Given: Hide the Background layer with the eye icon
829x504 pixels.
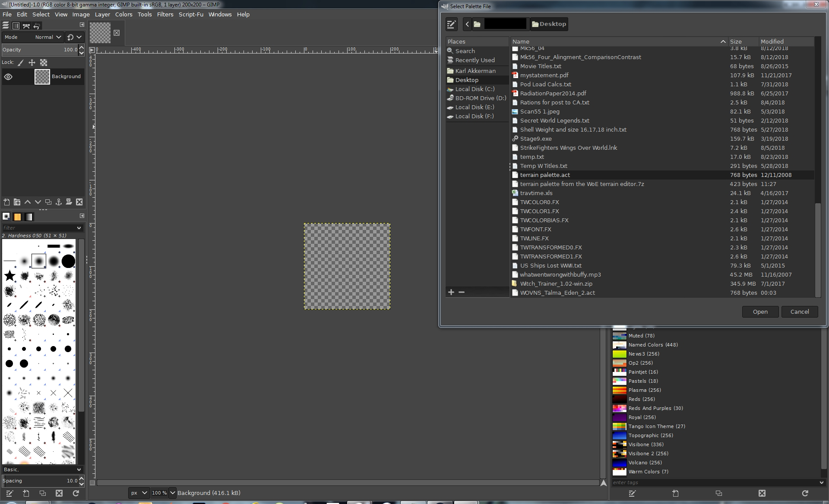Looking at the screenshot, I should [8, 77].
